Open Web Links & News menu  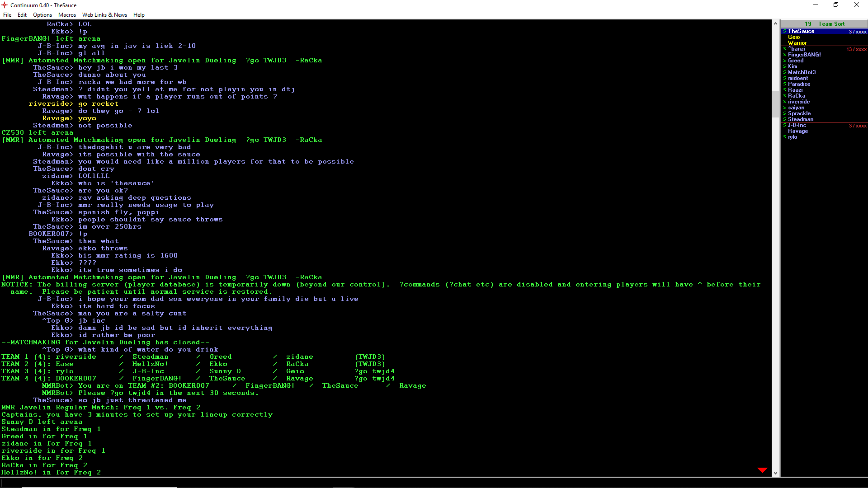(104, 15)
